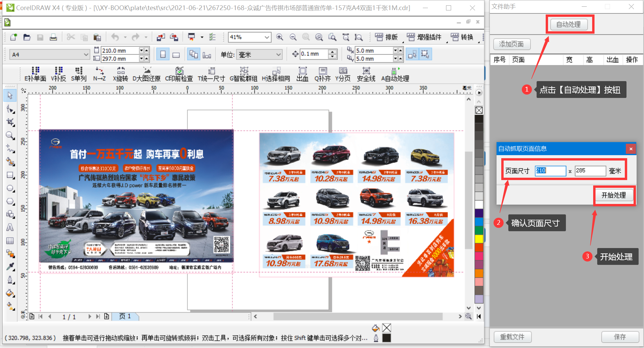The width and height of the screenshot is (644, 348).
Task: Click the G智能群组 plugin tool
Action: (243, 74)
